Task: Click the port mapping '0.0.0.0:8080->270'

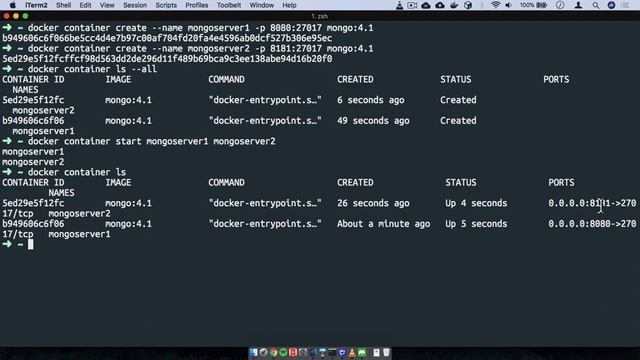Action: tap(592, 224)
